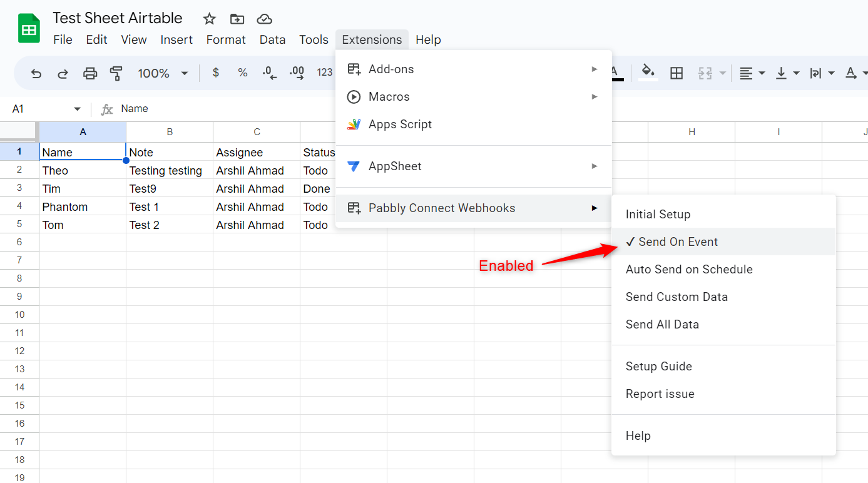Screen dimensions: 868x483
Task: Redo the last undone action
Action: pyautogui.click(x=63, y=73)
